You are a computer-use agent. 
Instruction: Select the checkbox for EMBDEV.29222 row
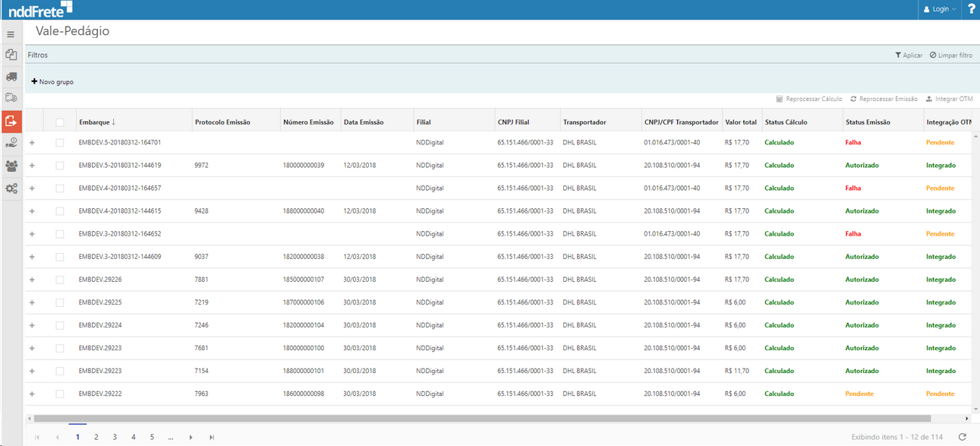[60, 394]
